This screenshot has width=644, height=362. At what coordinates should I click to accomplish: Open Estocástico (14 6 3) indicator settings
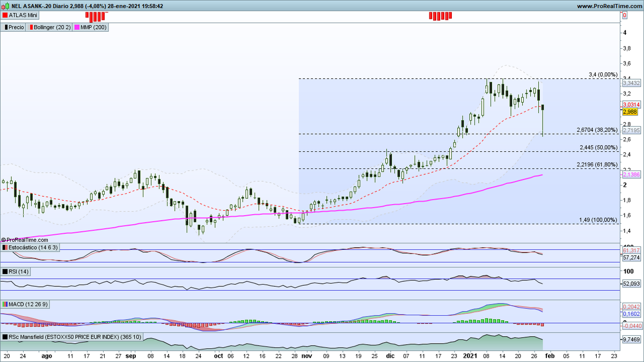[31, 247]
